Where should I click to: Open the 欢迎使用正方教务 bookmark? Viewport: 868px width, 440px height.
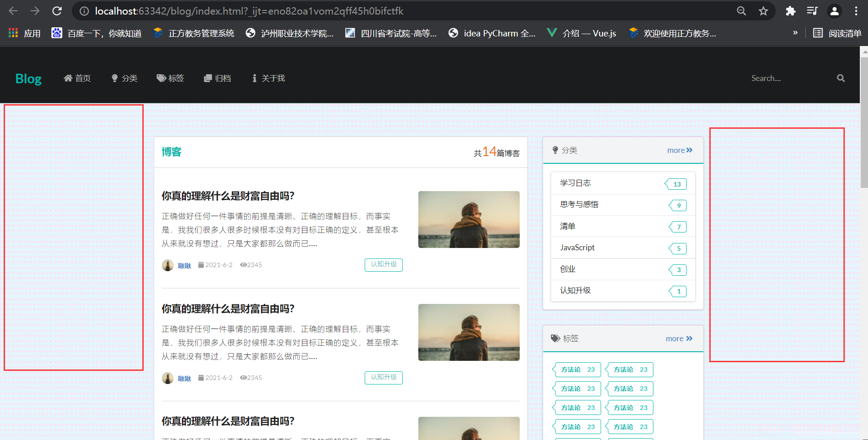(x=672, y=33)
